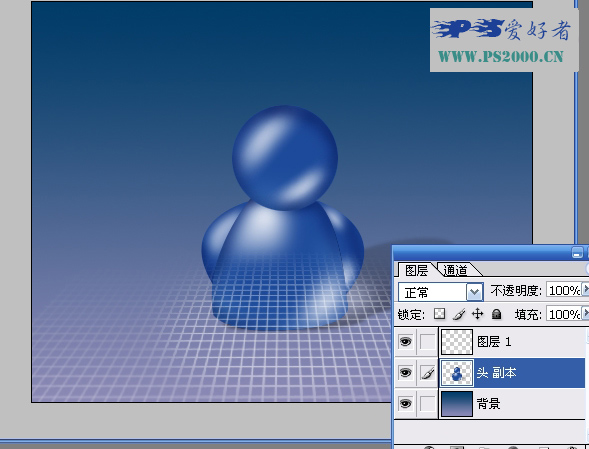Toggle lock image pixels brush icon
Viewport: 589px width, 449px height.
(459, 314)
